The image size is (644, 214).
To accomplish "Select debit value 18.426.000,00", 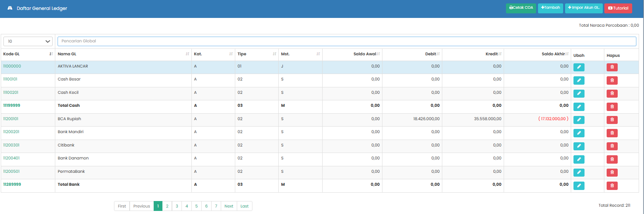I will (426, 119).
